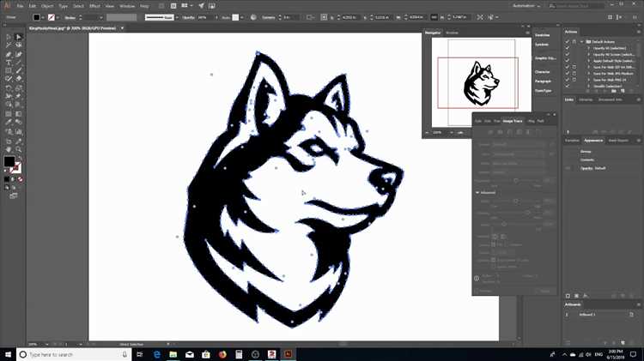644x361 pixels.
Task: Select the Type tool
Action: [9, 63]
